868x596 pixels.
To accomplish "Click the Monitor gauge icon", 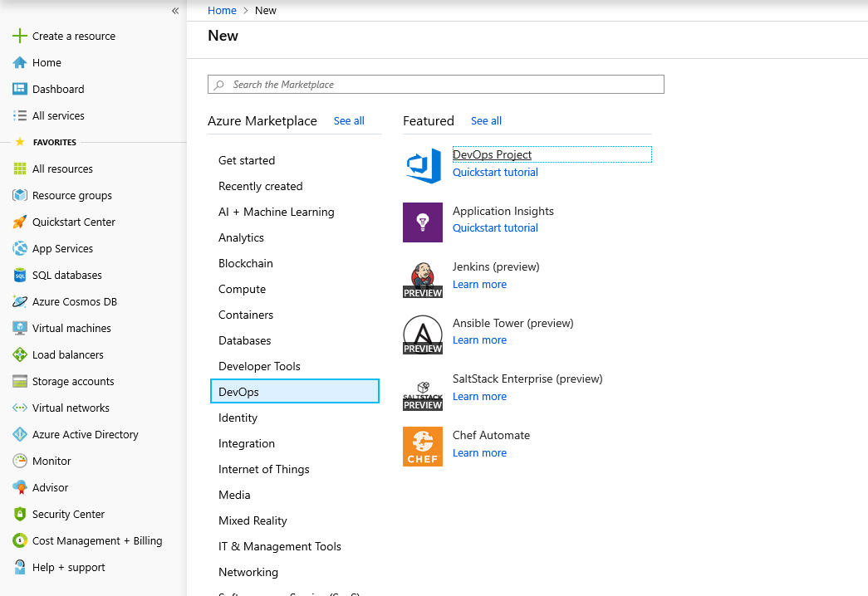I will [19, 461].
